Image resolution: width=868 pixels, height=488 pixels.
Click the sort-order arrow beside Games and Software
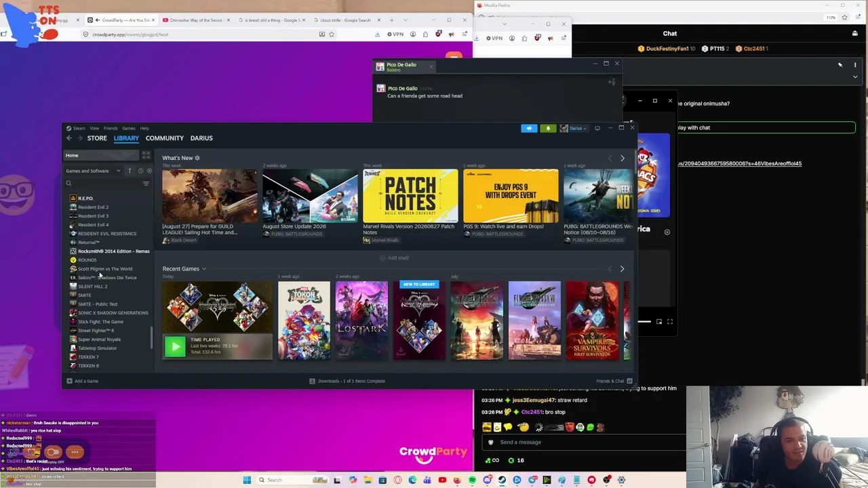point(130,171)
